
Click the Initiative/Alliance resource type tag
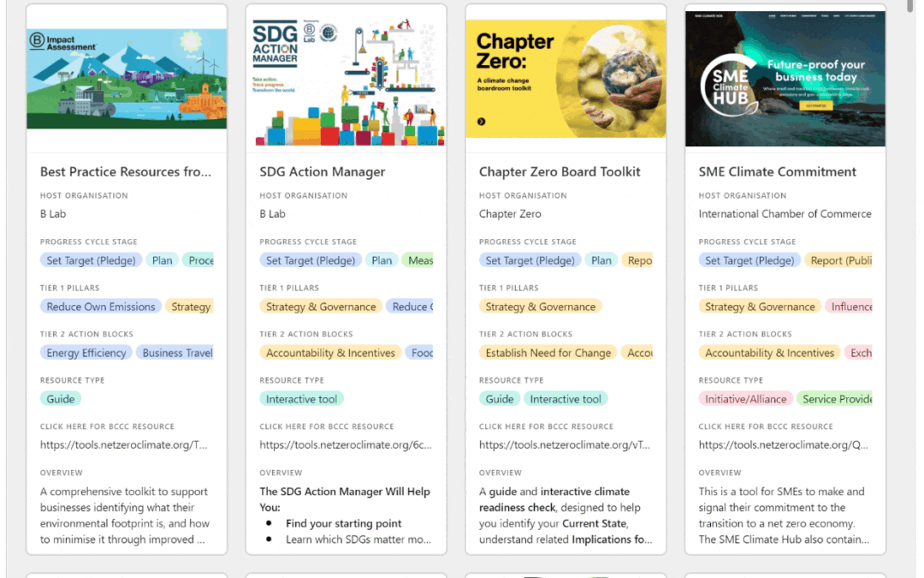pyautogui.click(x=745, y=399)
